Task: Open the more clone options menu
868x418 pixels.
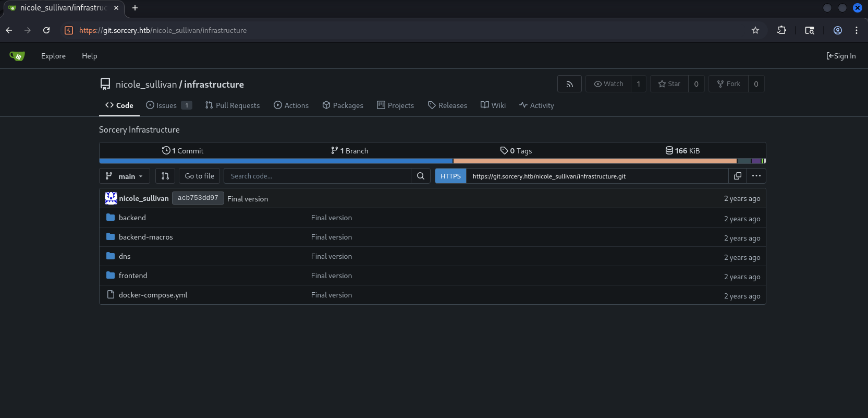Action: pos(756,176)
